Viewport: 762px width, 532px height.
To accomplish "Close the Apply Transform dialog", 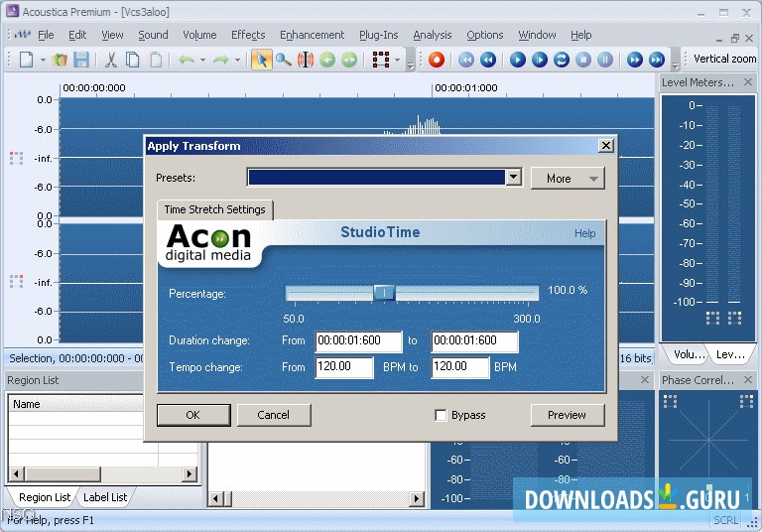I will [x=606, y=145].
